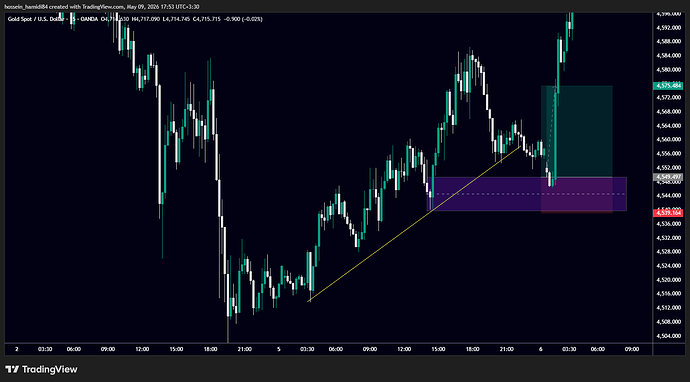The width and height of the screenshot is (690, 382).
Task: Click the 4,556.000 price axis label
Action: click(668, 154)
